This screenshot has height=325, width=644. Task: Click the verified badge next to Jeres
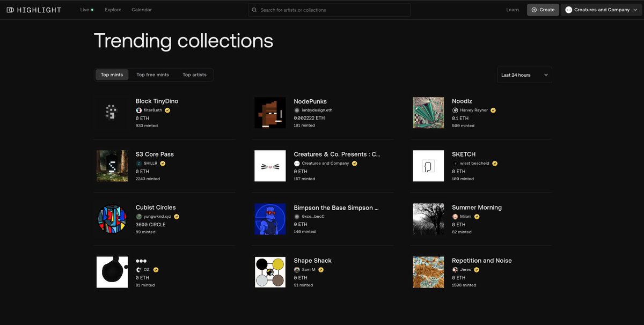(x=477, y=270)
